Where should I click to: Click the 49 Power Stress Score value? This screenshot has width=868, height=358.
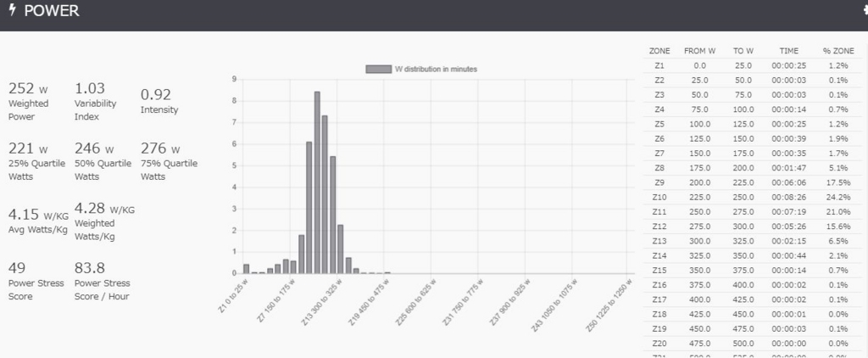click(17, 268)
